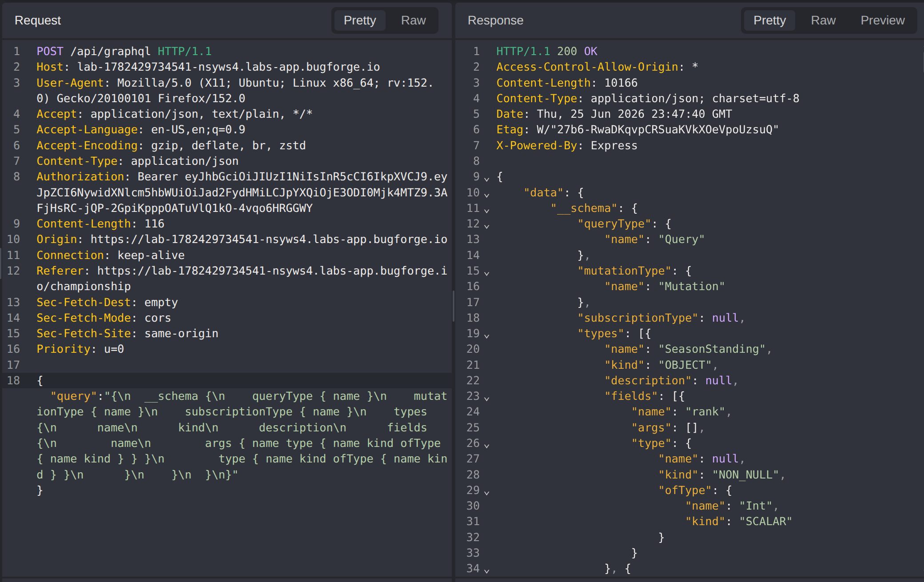Click the Request panel title
Screen dimensions: 924x582
click(x=38, y=20)
